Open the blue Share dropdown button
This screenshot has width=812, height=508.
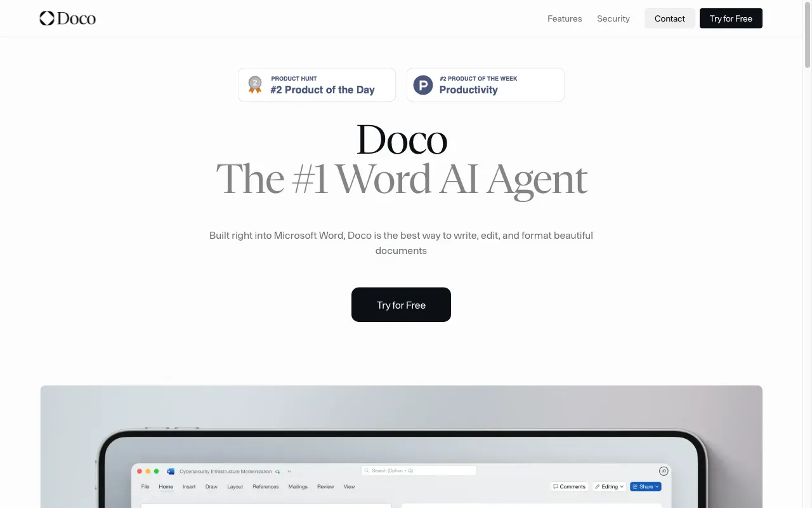(646, 486)
